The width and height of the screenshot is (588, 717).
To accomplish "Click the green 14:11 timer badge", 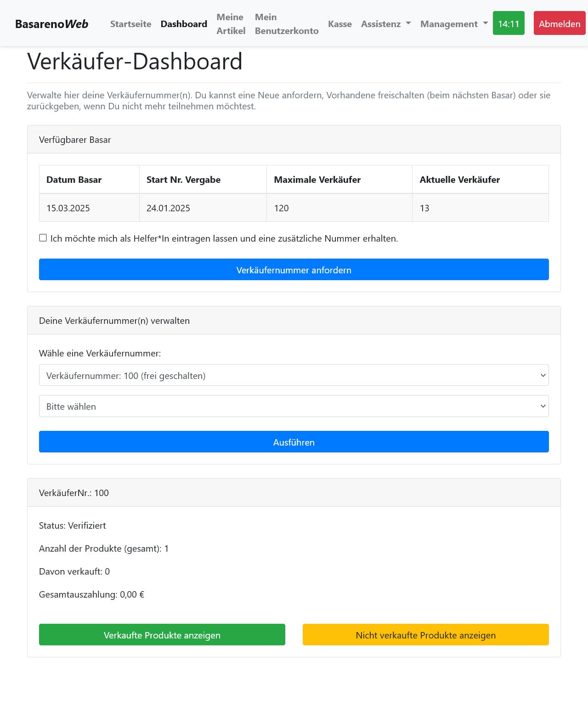I will click(x=508, y=23).
